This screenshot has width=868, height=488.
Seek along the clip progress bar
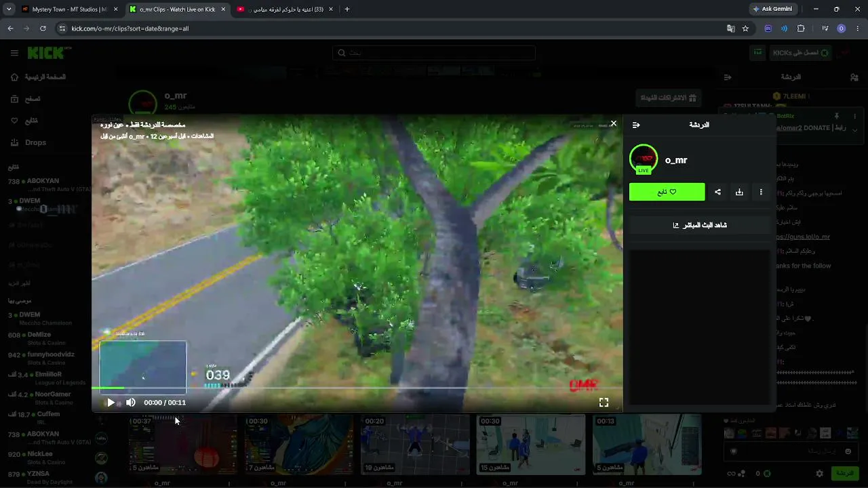point(357,388)
